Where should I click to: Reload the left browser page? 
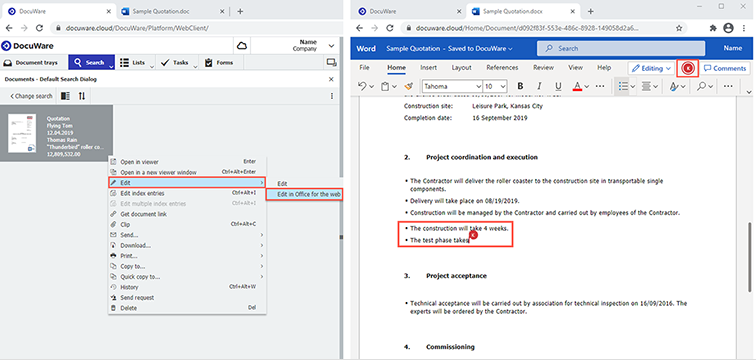point(40,28)
